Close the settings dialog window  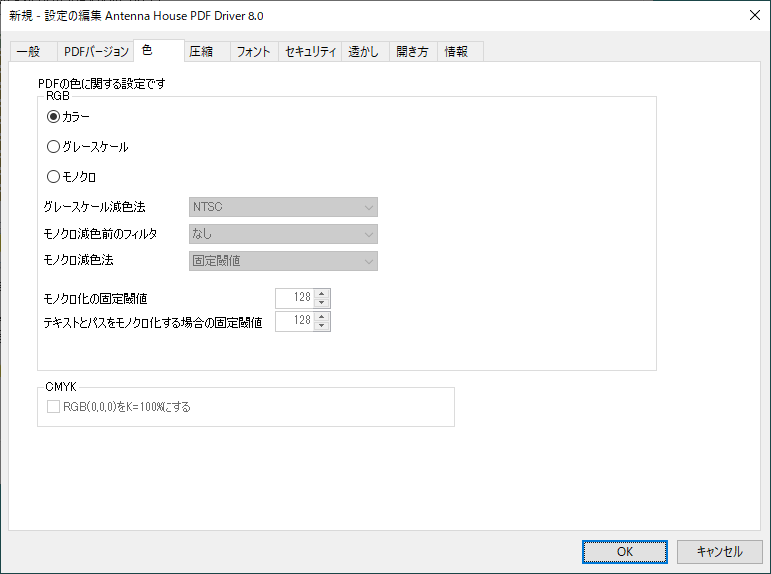point(755,15)
